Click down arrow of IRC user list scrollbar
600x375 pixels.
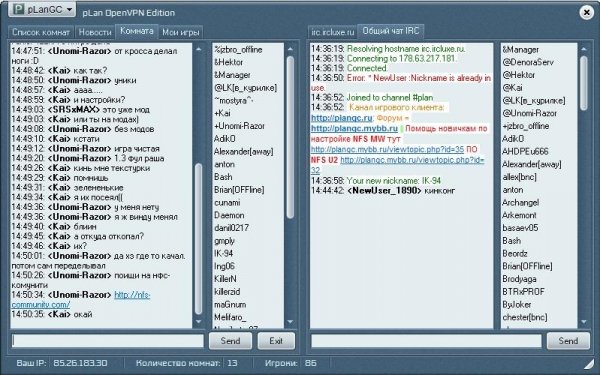(584, 321)
